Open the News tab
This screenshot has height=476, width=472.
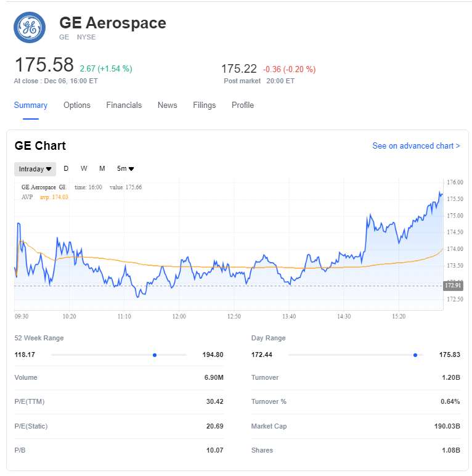[167, 105]
